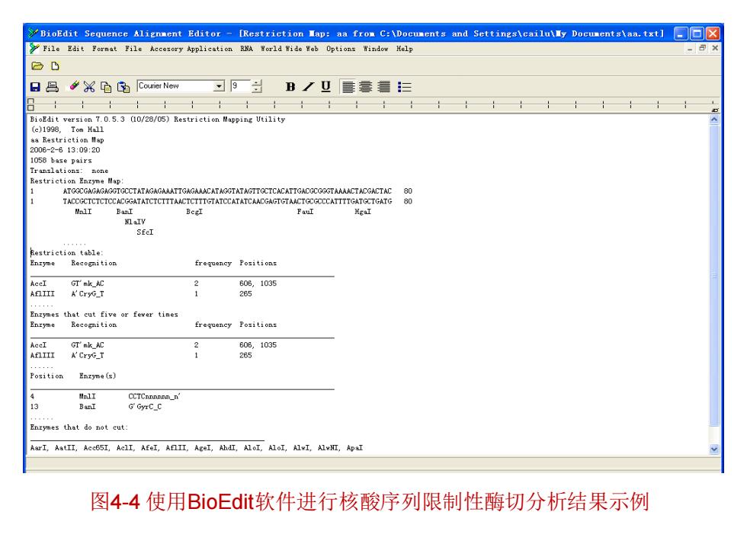Image resolution: width=747 pixels, height=560 pixels.
Task: Open the World Wide Web menu
Action: (289, 49)
